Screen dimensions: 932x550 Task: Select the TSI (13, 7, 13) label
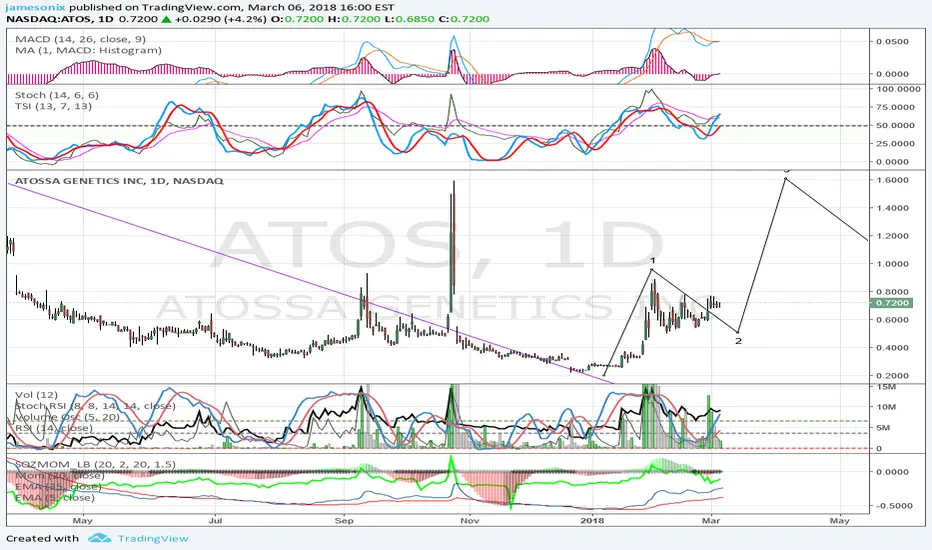click(53, 106)
